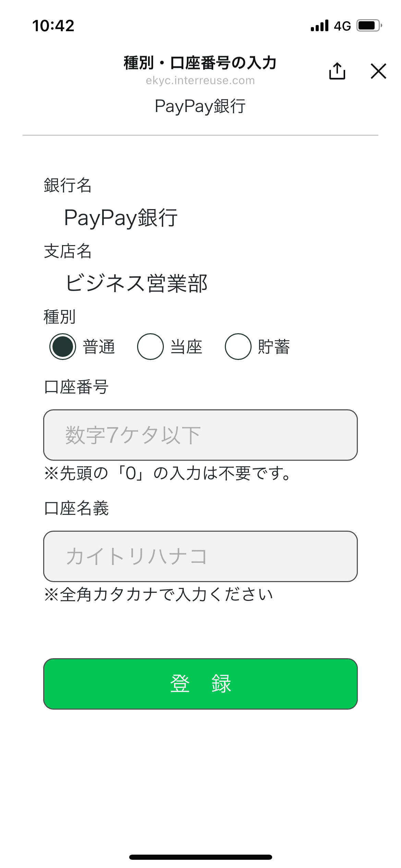Tap the share icon in header
The height and width of the screenshot is (868, 401).
point(337,71)
